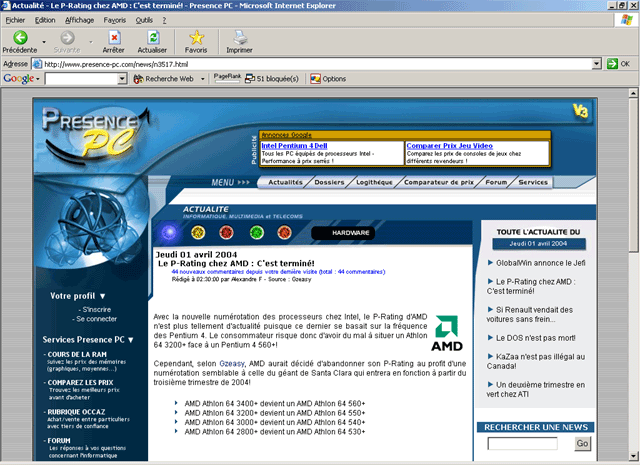Click the scrollbar up arrow
Image resolution: width=640 pixels, height=465 pixels.
(x=633, y=93)
